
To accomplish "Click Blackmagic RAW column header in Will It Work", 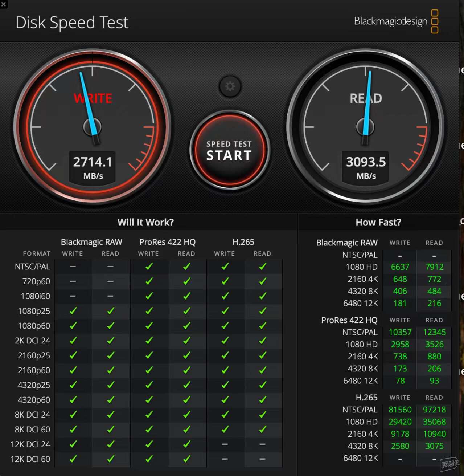I will (x=91, y=242).
